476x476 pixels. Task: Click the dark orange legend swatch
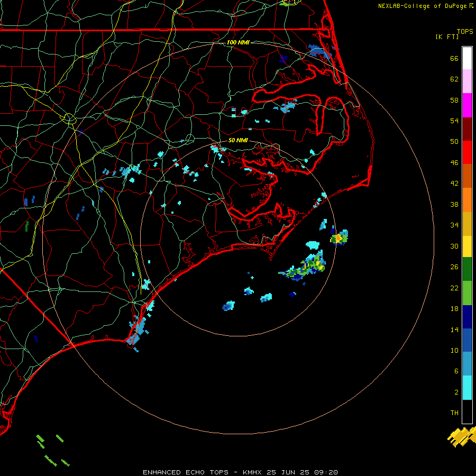coord(467,176)
